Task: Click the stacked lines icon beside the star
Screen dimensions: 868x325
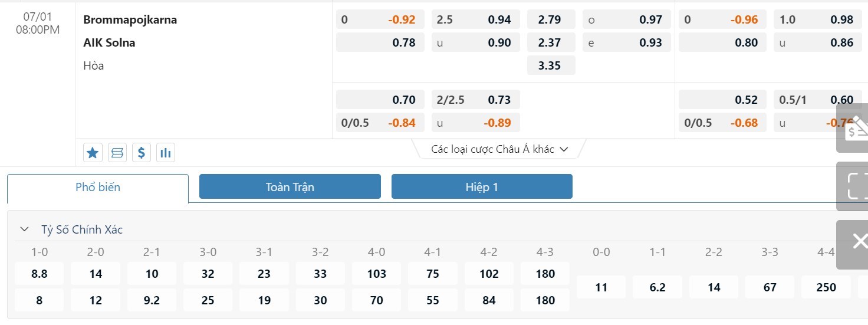Action: pos(117,153)
